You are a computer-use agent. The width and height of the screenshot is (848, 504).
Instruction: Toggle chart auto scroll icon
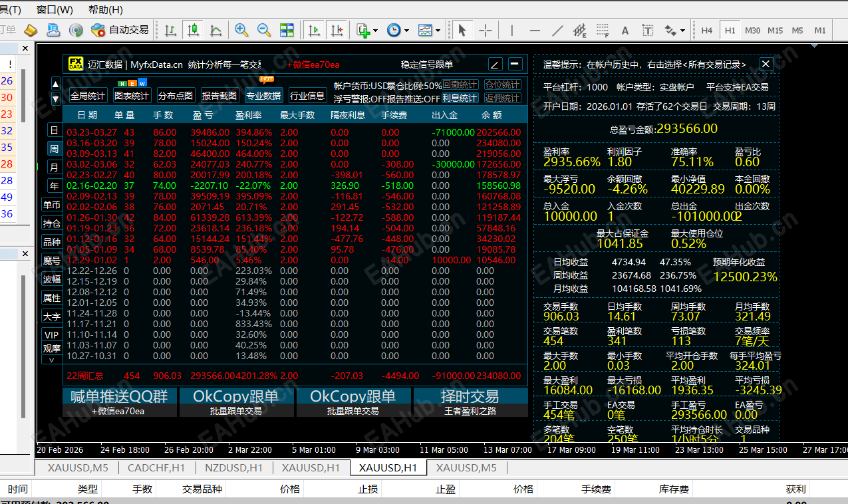click(x=314, y=30)
